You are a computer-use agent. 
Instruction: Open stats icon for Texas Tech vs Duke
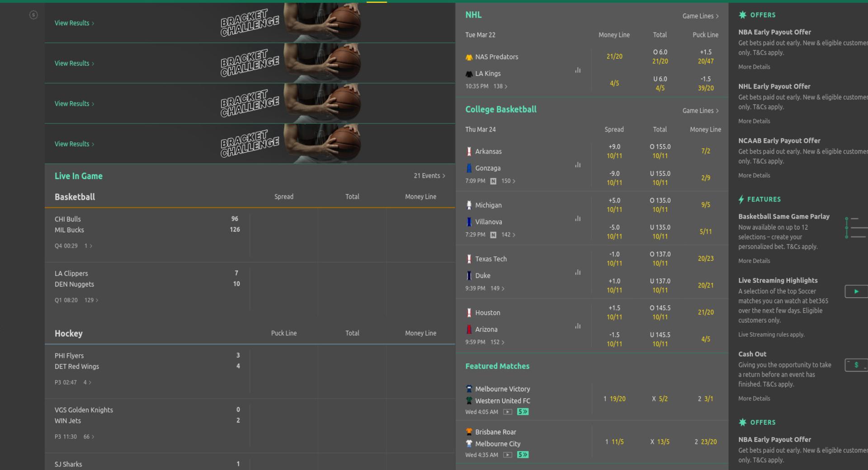(x=578, y=272)
